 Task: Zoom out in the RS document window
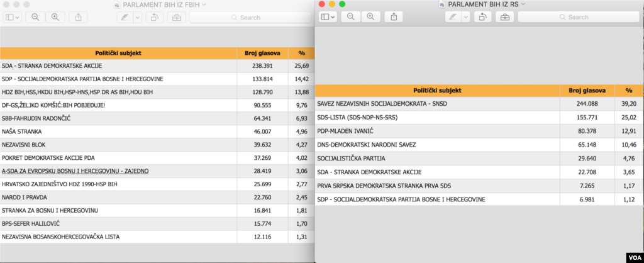350,17
